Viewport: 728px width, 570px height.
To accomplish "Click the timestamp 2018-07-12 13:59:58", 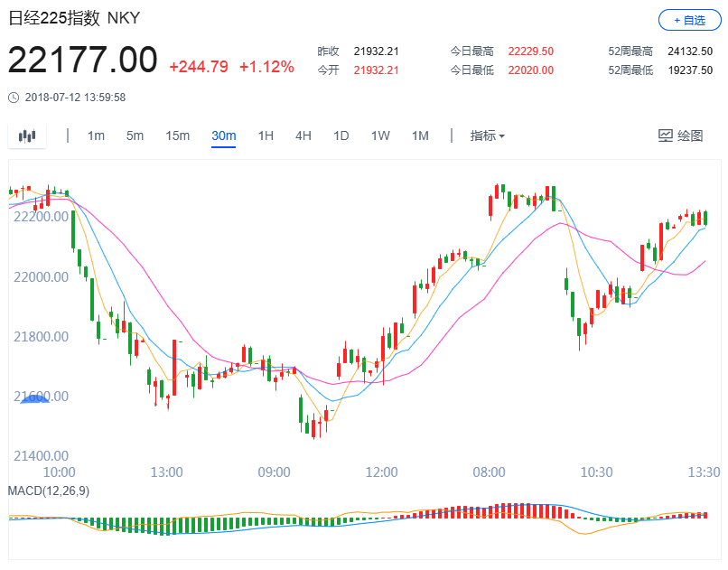I will click(x=75, y=98).
